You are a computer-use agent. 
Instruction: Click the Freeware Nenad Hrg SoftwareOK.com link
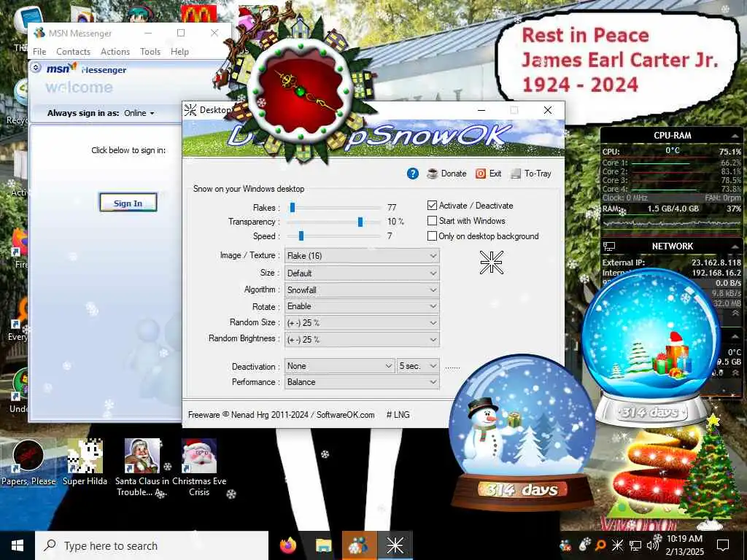[281, 415]
